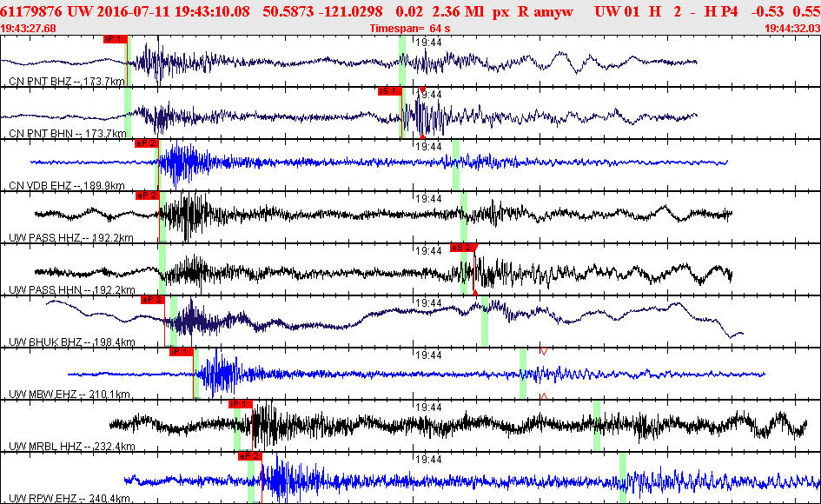Select the iP 1 pick flag on PNT BHZ

click(116, 39)
